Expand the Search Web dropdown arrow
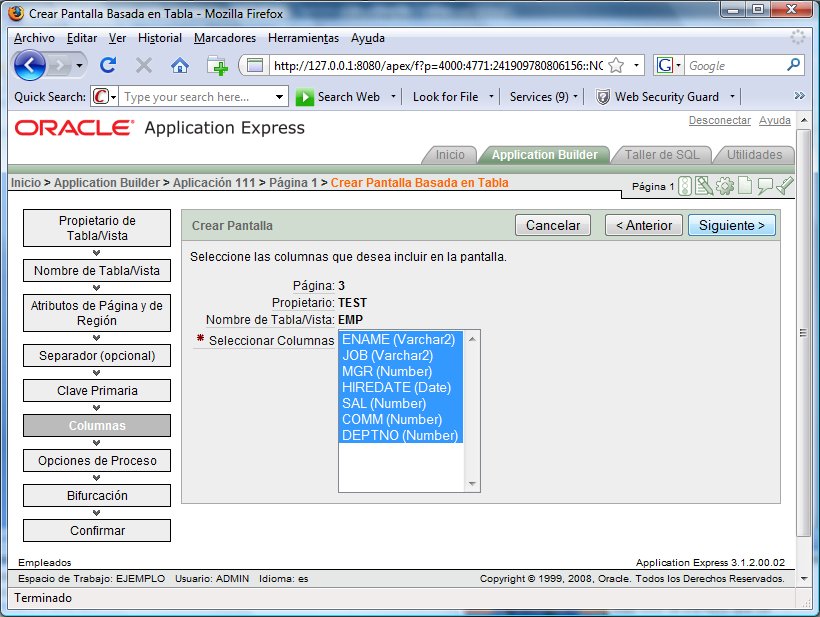This screenshot has height=617, width=820. (393, 97)
